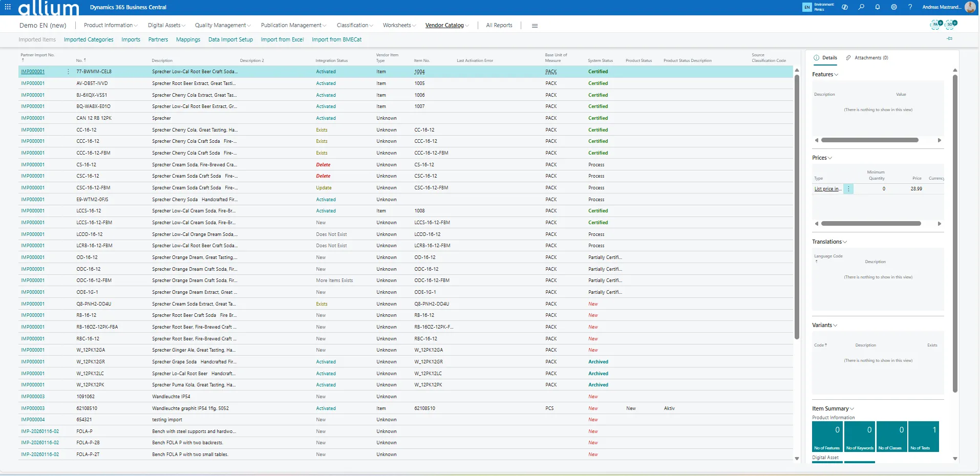Open Copilot from the top bar
The width and height of the screenshot is (980, 476).
click(845, 7)
